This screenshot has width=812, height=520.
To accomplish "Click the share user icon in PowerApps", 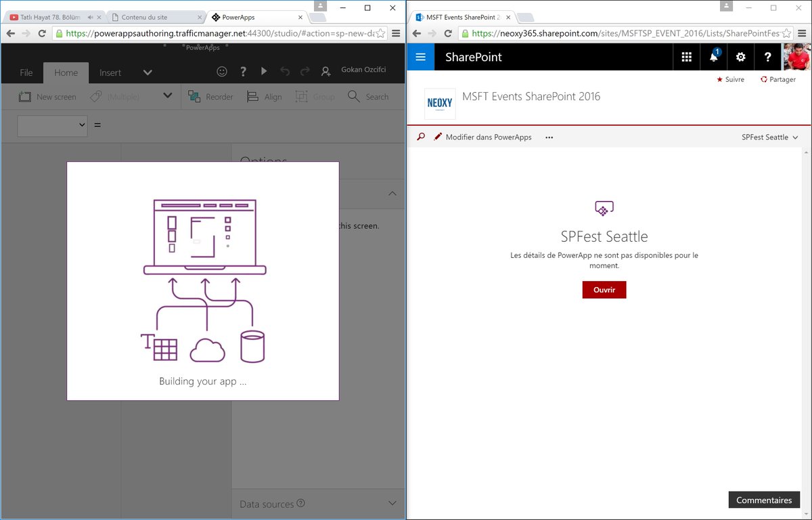I will (326, 71).
